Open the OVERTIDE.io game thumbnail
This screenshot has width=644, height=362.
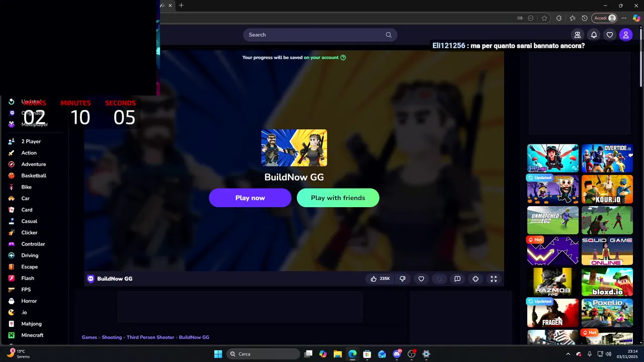pos(607,158)
